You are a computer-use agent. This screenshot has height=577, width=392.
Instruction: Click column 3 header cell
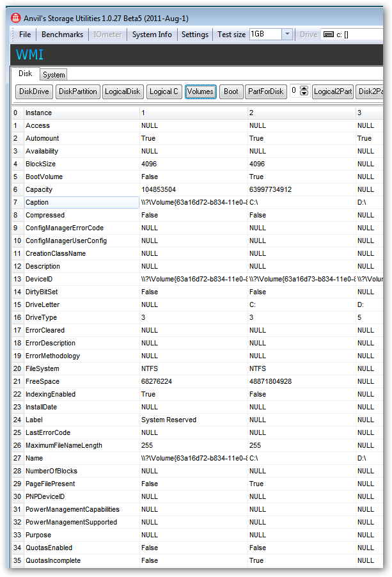369,113
